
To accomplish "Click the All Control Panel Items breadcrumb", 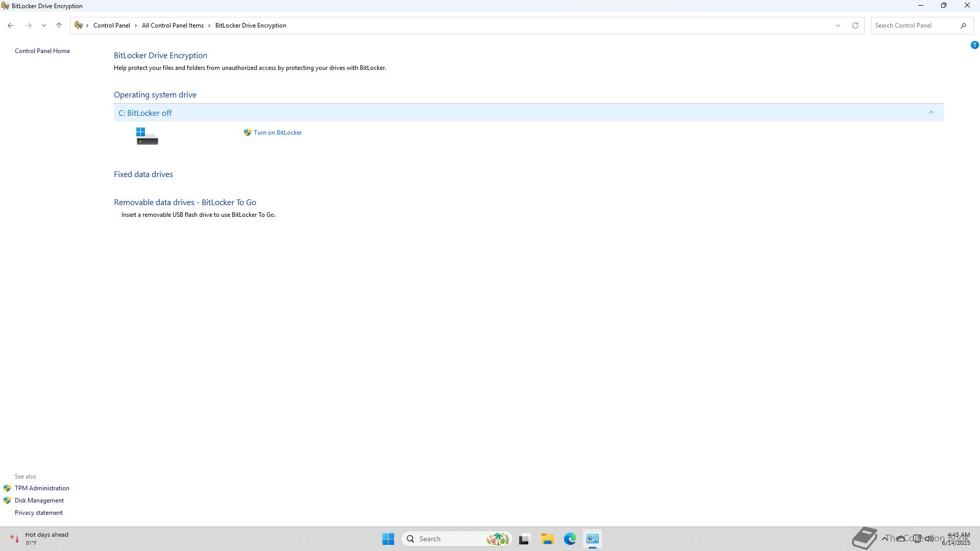I will 173,26.
